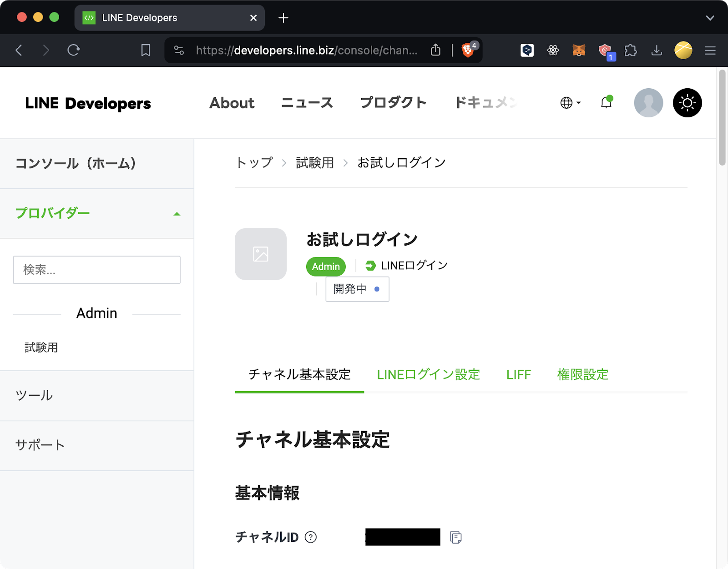Click the channel image placeholder thumbnail
This screenshot has width=728, height=569.
point(261,254)
